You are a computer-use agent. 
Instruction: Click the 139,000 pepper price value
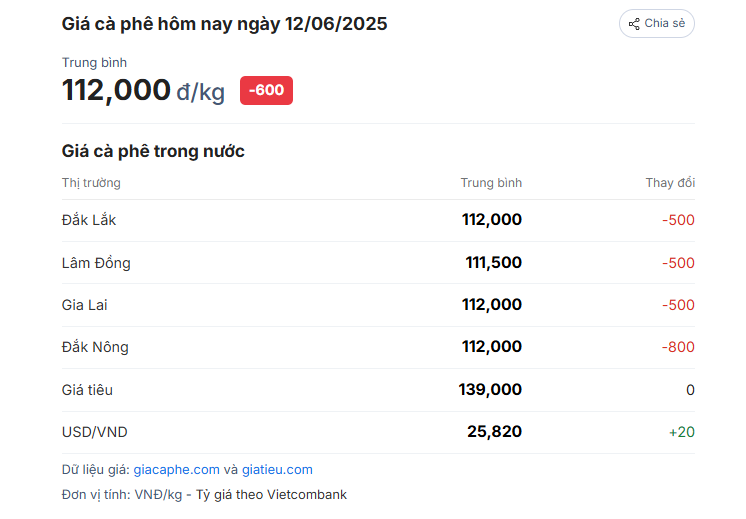click(490, 390)
